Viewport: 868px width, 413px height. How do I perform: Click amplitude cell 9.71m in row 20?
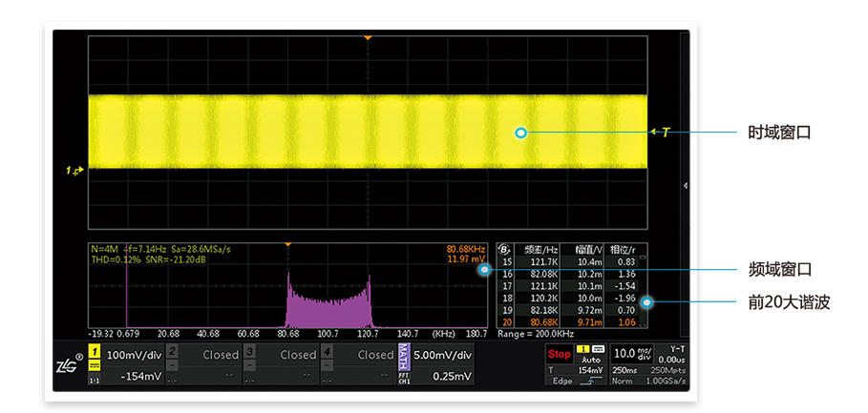click(x=589, y=323)
